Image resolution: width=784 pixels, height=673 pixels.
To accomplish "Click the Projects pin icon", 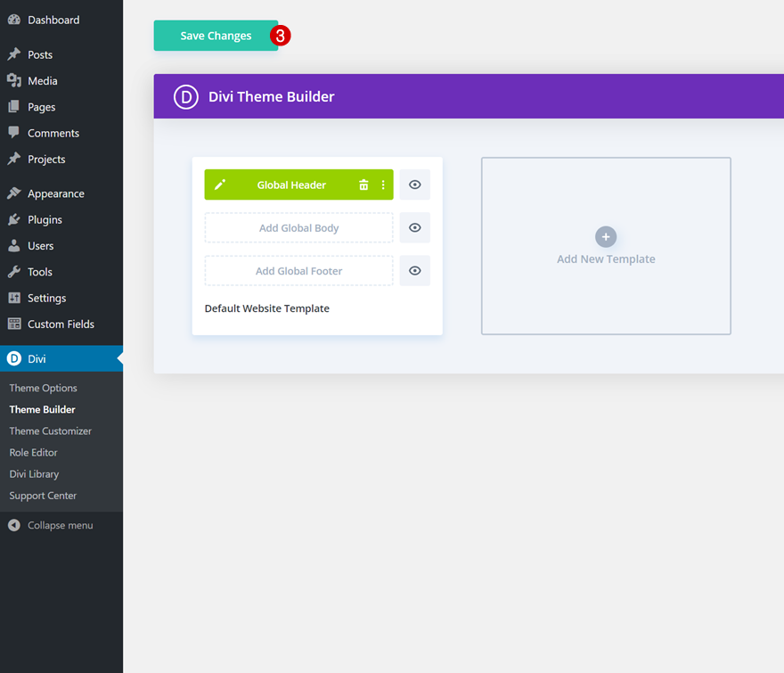I will click(x=14, y=159).
